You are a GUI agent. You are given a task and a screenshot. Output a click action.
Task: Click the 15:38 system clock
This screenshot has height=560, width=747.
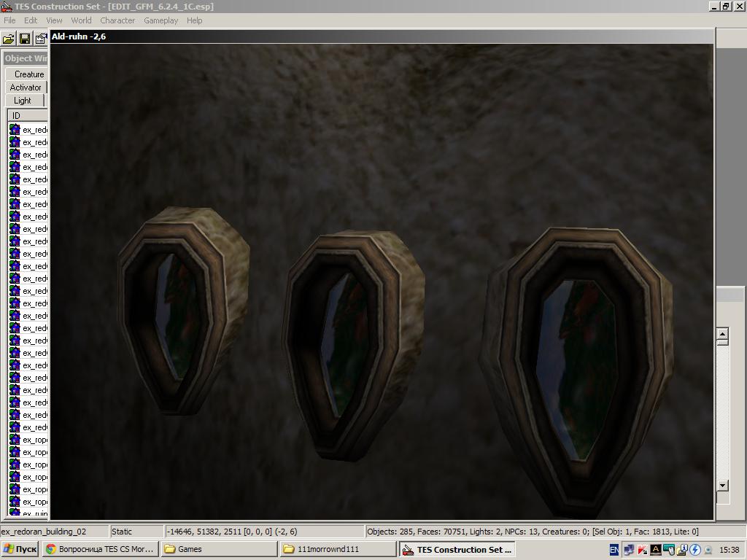point(729,550)
